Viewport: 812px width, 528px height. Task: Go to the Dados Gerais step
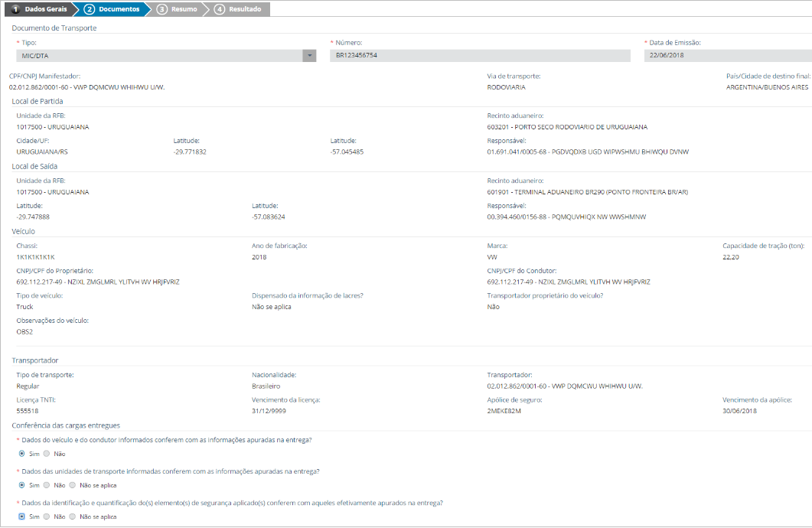pos(44,9)
